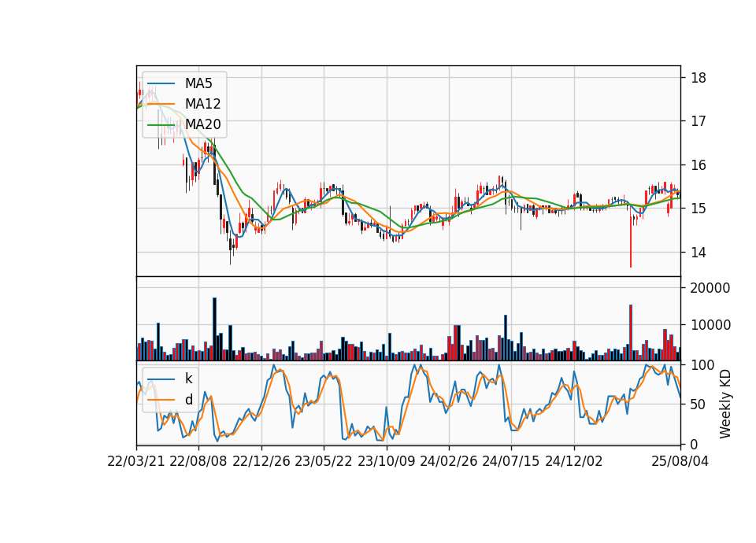This screenshot has width=756, height=543.
Task: Click the 22/03/21 date label
Action: (136, 461)
